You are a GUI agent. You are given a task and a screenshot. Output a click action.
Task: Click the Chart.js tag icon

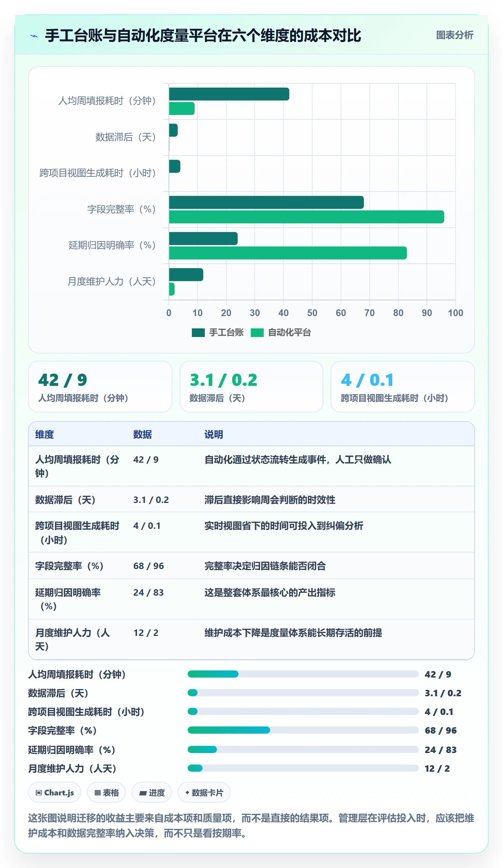click(x=39, y=793)
